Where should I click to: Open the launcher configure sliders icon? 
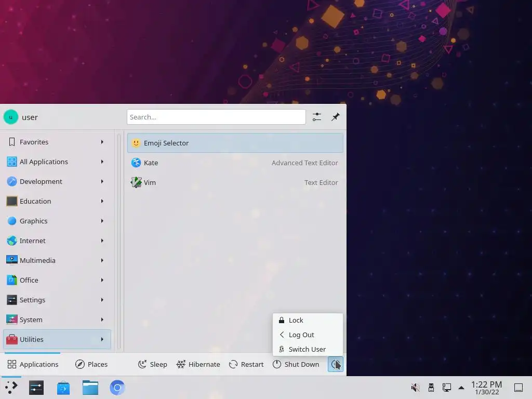pos(316,117)
